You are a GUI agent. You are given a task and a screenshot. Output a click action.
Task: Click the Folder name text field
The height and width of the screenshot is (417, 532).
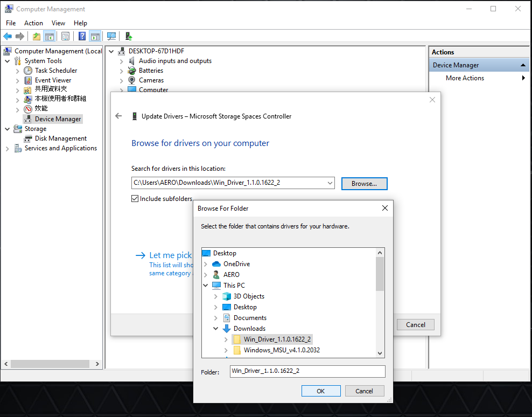307,371
